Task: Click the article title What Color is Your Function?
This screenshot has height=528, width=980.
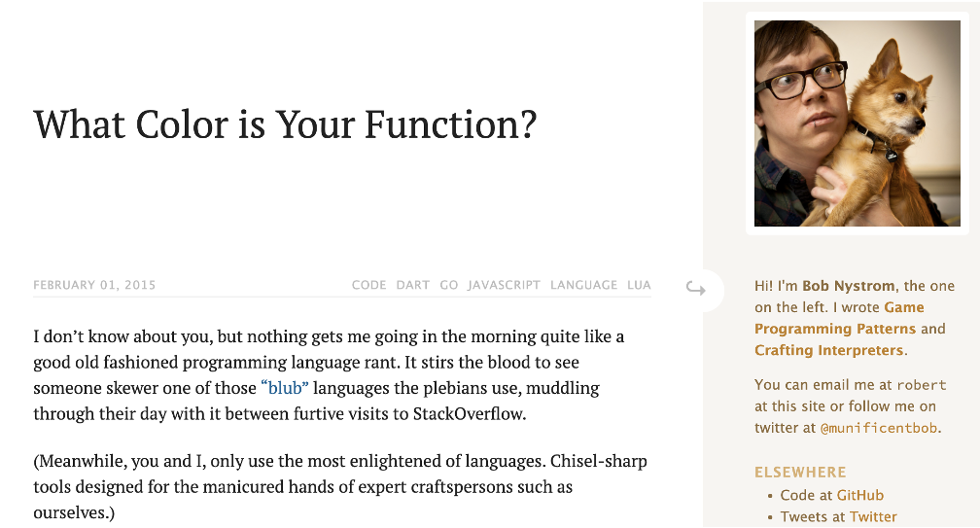Action: [285, 124]
